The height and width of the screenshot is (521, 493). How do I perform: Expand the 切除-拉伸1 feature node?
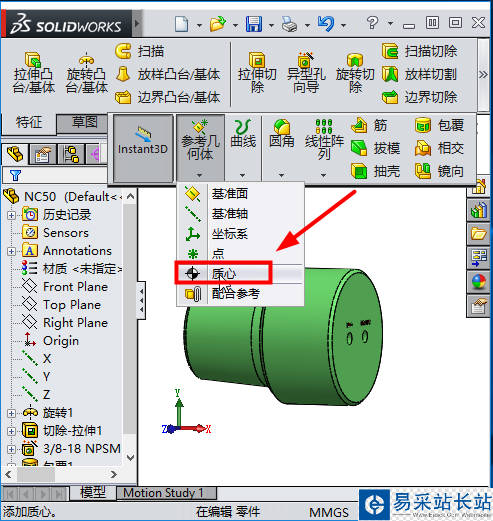(11, 431)
